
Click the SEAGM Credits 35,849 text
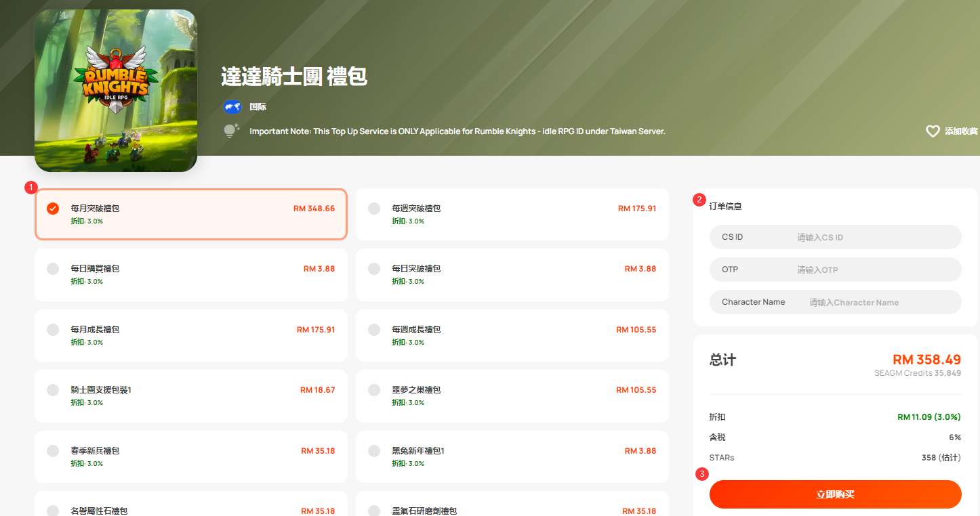click(918, 373)
